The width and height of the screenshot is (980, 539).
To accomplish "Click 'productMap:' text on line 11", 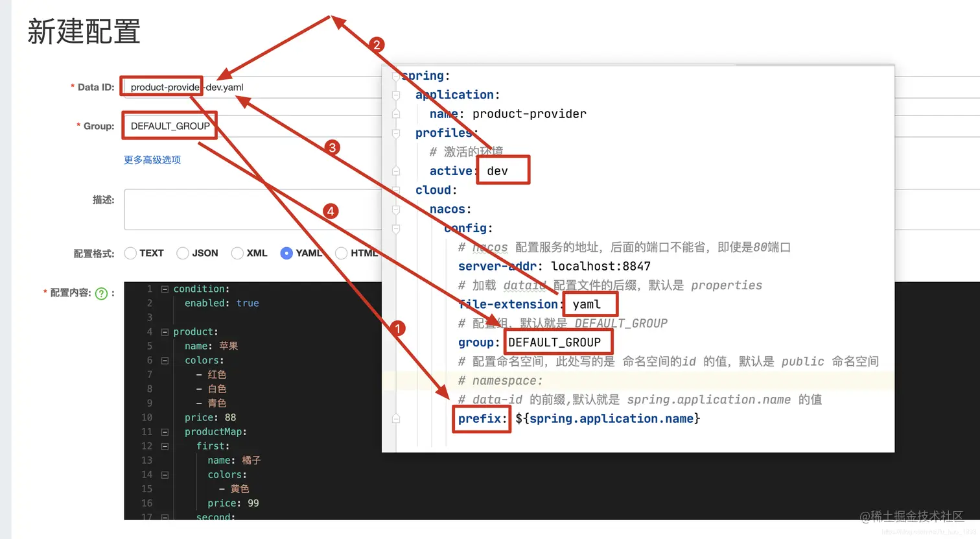I will pyautogui.click(x=216, y=431).
